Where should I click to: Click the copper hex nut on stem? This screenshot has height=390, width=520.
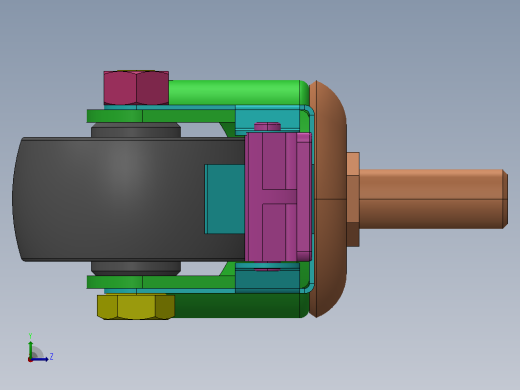click(x=353, y=199)
